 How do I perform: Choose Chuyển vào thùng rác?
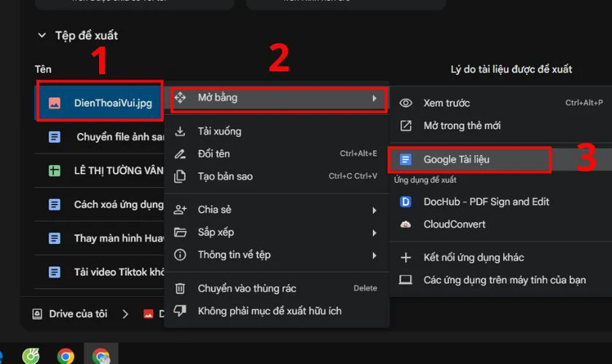point(277,289)
